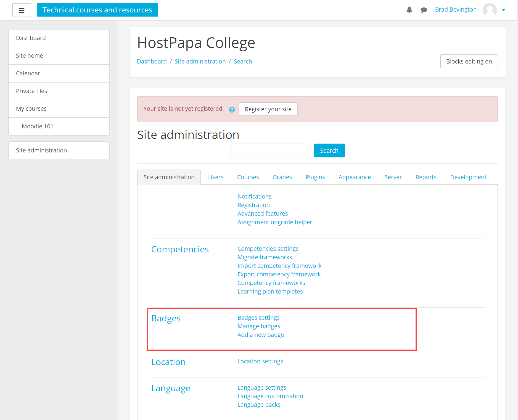Open Calendar in the sidebar
Viewport: 518px width, 420px height.
click(x=59, y=73)
